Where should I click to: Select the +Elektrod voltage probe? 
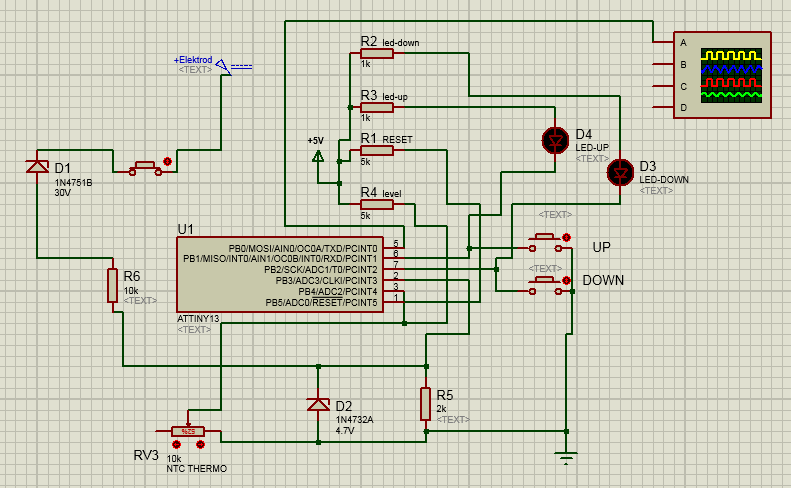[x=226, y=68]
